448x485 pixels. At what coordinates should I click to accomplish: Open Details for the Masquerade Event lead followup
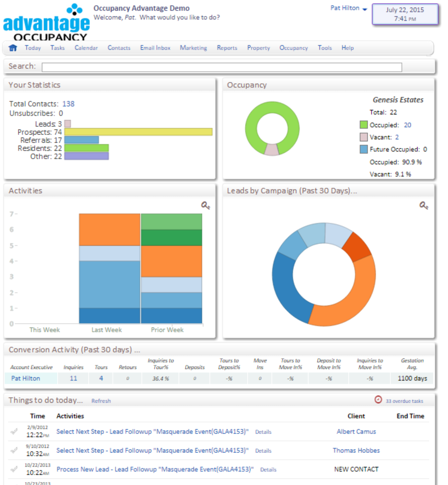tap(263, 432)
